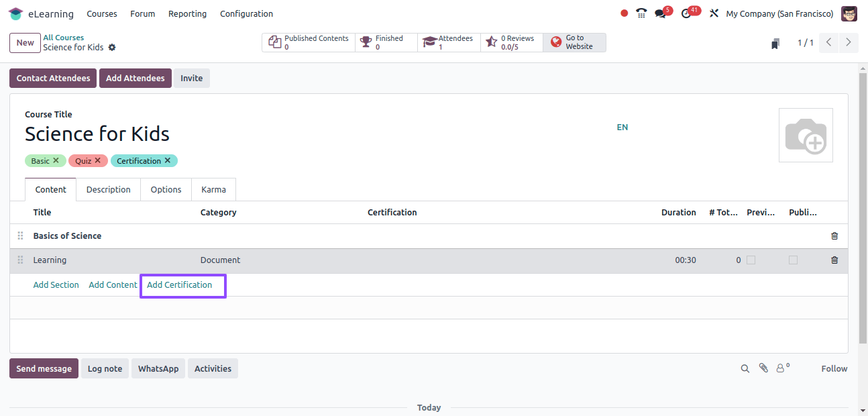Image resolution: width=868 pixels, height=416 pixels.
Task: Click the Follow button
Action: [x=834, y=368]
